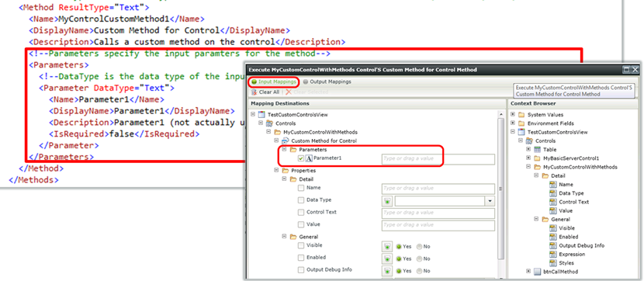
Task: Click the System Values folder icon
Action: coord(521,114)
